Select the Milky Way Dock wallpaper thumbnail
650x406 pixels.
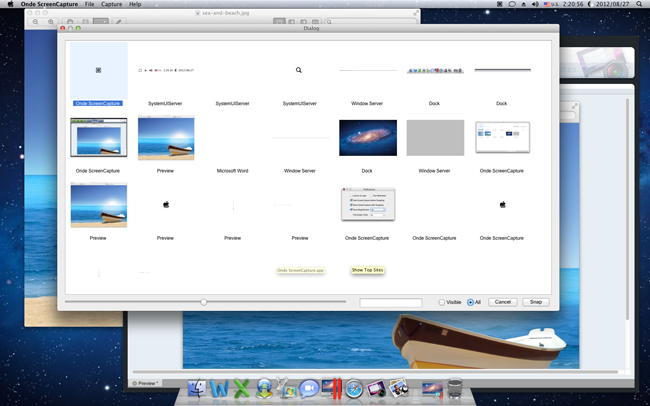point(367,138)
